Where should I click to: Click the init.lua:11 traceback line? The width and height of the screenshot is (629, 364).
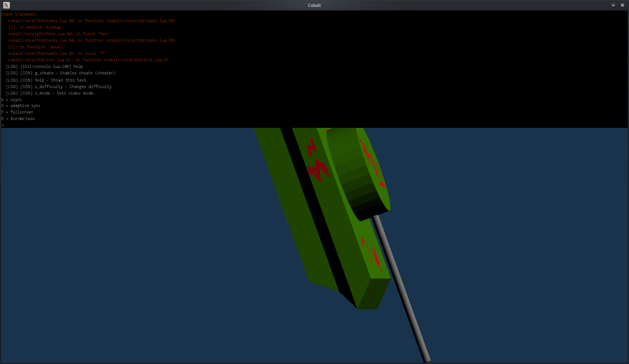coord(88,60)
